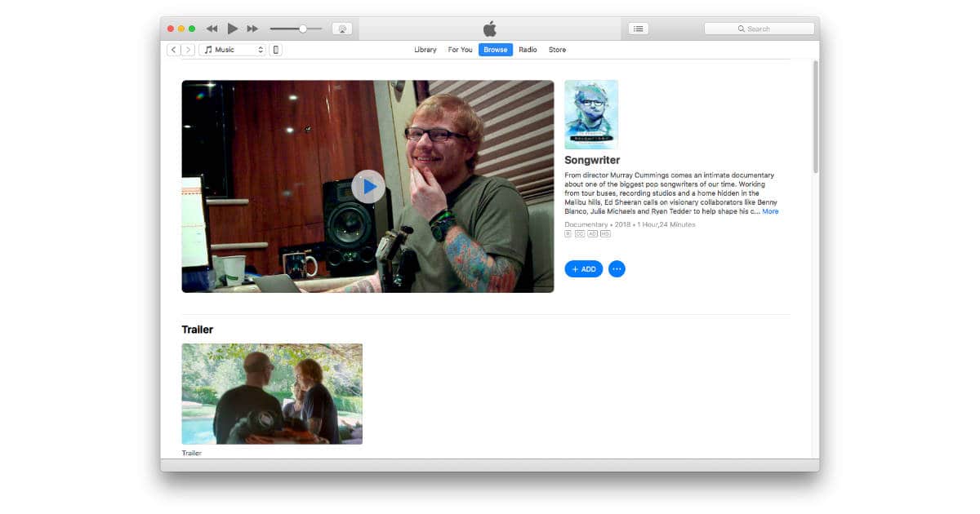This screenshot has height=514, width=980.
Task: Click the green zoom window button
Action: tap(192, 29)
